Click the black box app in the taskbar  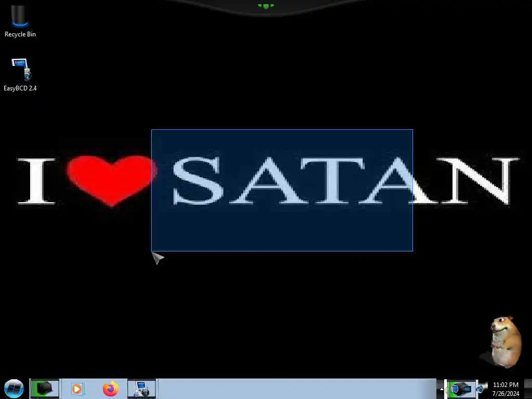(45, 389)
